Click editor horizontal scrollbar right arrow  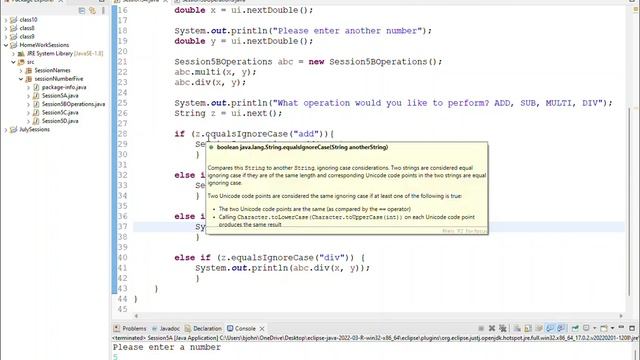(x=621, y=316)
